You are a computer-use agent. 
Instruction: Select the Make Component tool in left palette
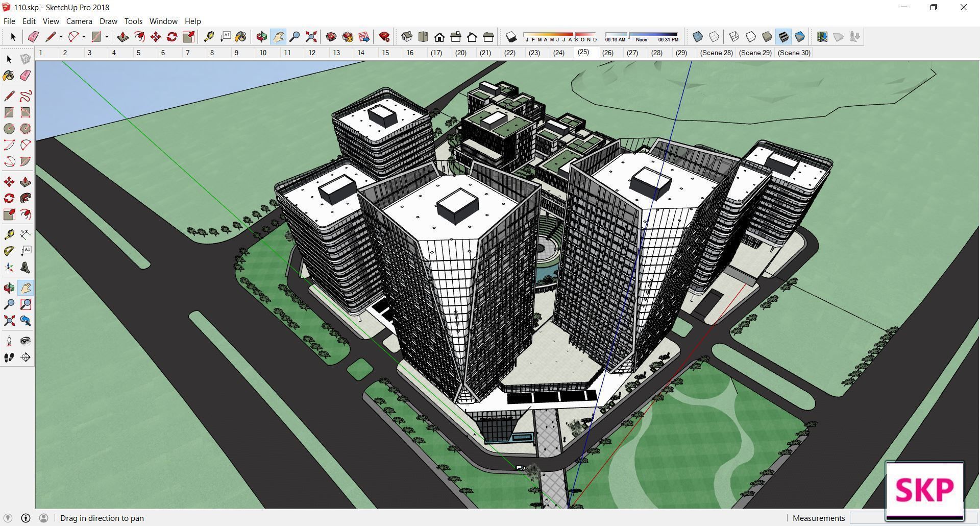26,60
